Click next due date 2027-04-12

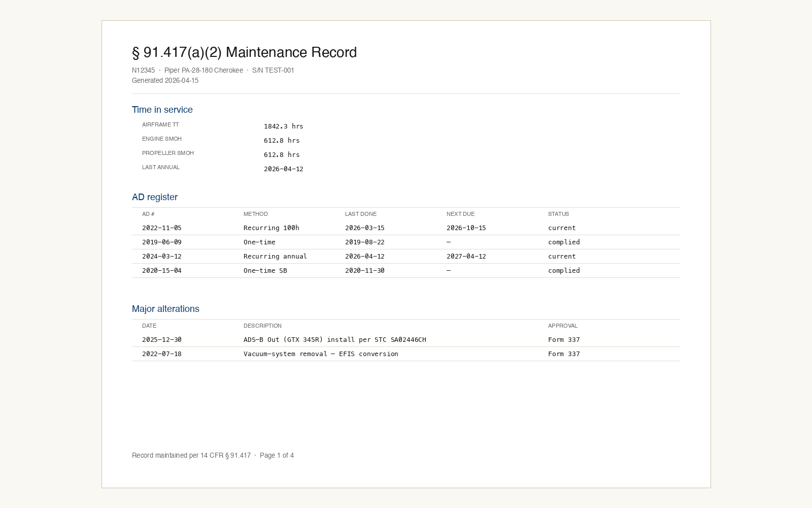pos(466,256)
